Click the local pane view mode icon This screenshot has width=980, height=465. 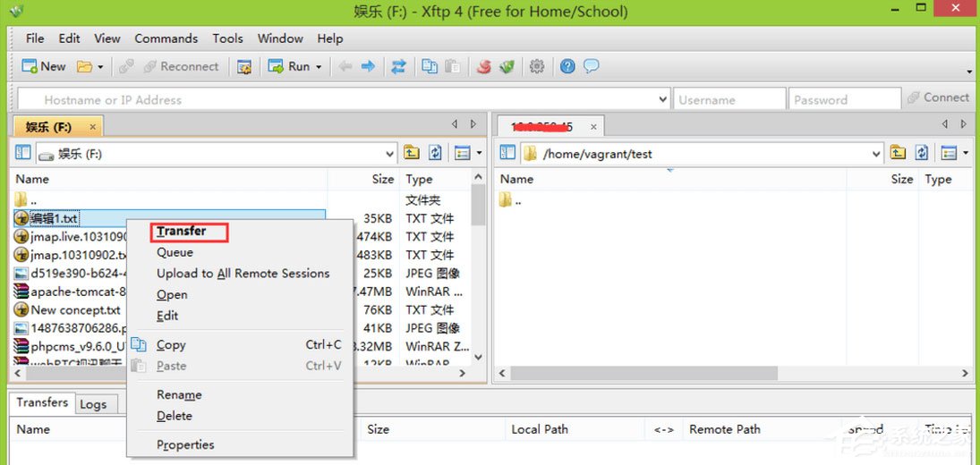[x=463, y=152]
